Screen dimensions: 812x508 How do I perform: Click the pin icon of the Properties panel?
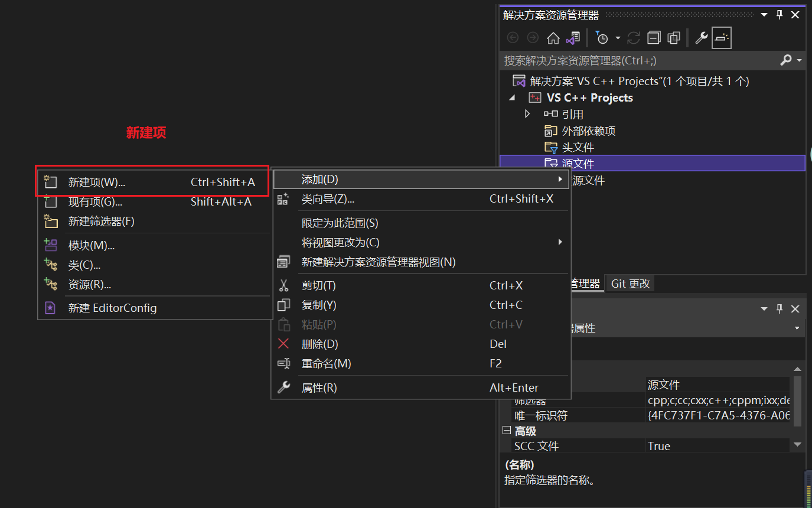(x=780, y=309)
